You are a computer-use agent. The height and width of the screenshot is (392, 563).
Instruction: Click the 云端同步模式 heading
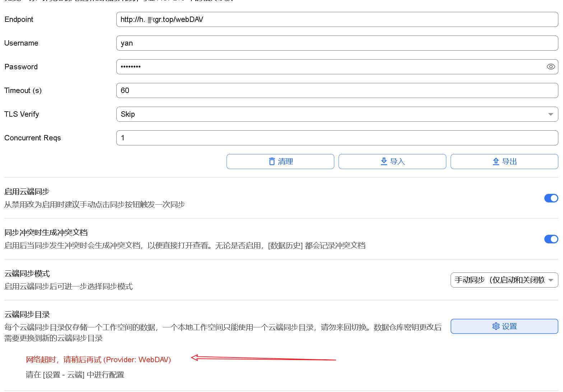(27, 274)
